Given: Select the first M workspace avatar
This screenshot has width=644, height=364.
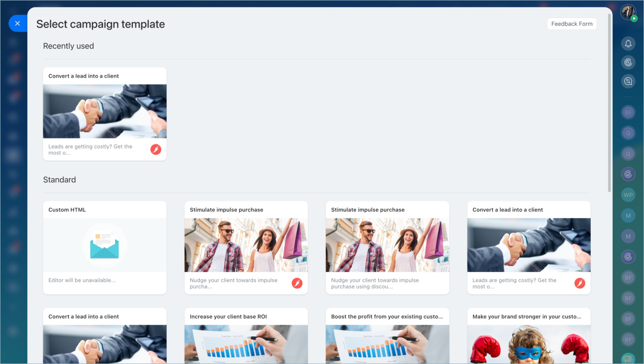Looking at the screenshot, I should tap(628, 215).
